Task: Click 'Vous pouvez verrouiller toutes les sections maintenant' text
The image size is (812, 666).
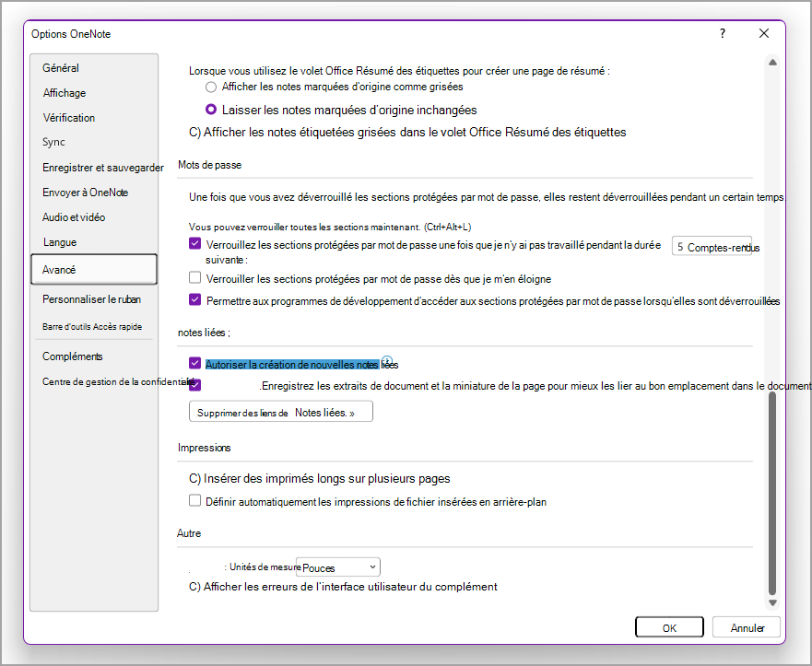Action: point(330,227)
